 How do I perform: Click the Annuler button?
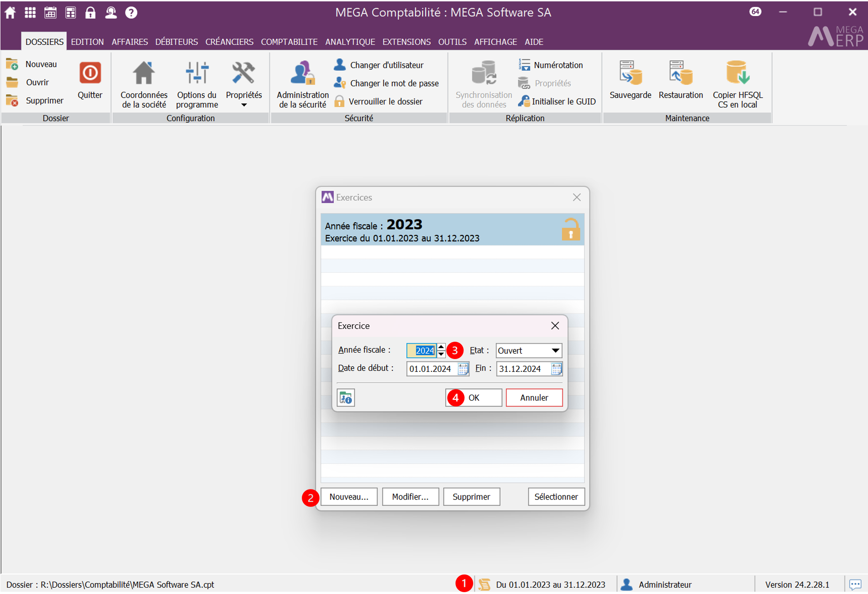pos(534,397)
